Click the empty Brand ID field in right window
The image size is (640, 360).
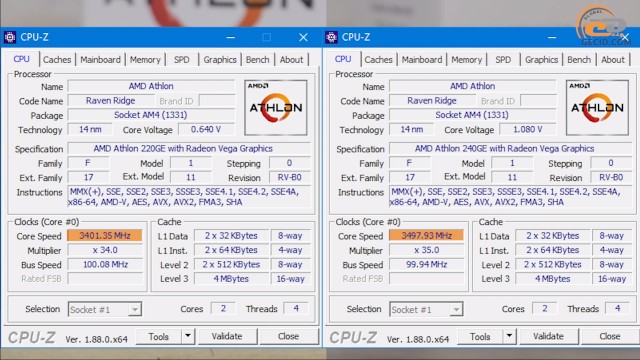pyautogui.click(x=538, y=101)
